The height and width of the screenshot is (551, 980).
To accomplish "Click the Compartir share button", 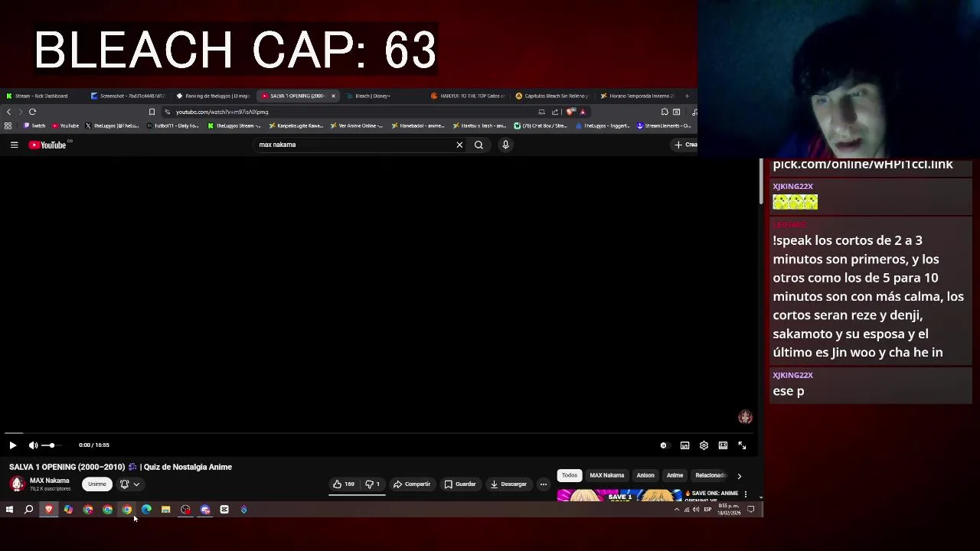I will (412, 484).
